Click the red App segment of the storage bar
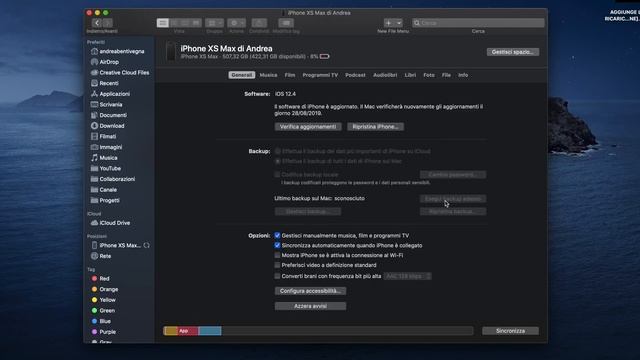640x360 pixels. 188,331
